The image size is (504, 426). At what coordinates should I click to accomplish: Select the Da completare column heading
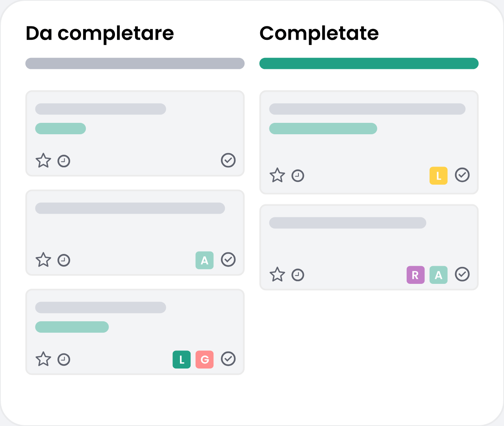coord(100,33)
